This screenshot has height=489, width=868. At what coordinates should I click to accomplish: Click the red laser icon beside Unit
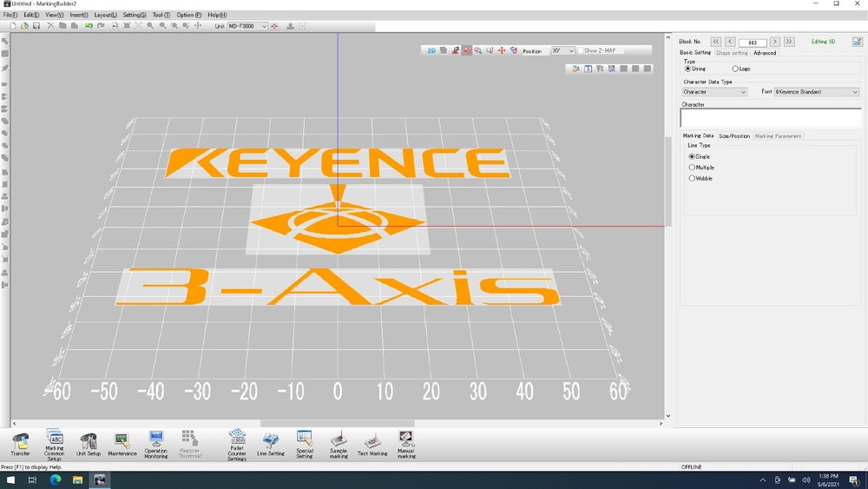point(274,26)
